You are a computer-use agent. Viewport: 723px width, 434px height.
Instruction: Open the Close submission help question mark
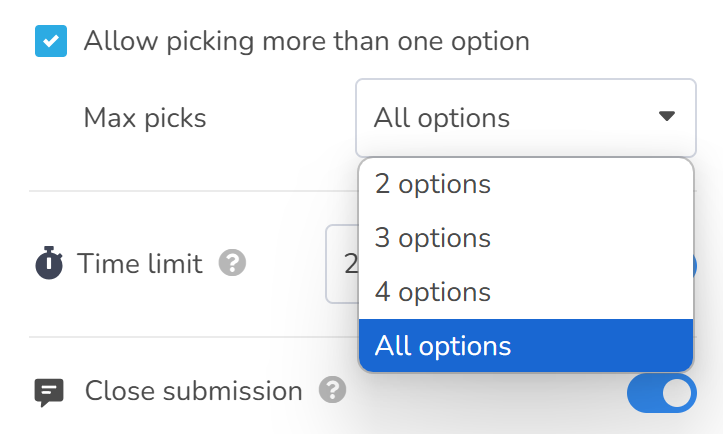pyautogui.click(x=332, y=390)
